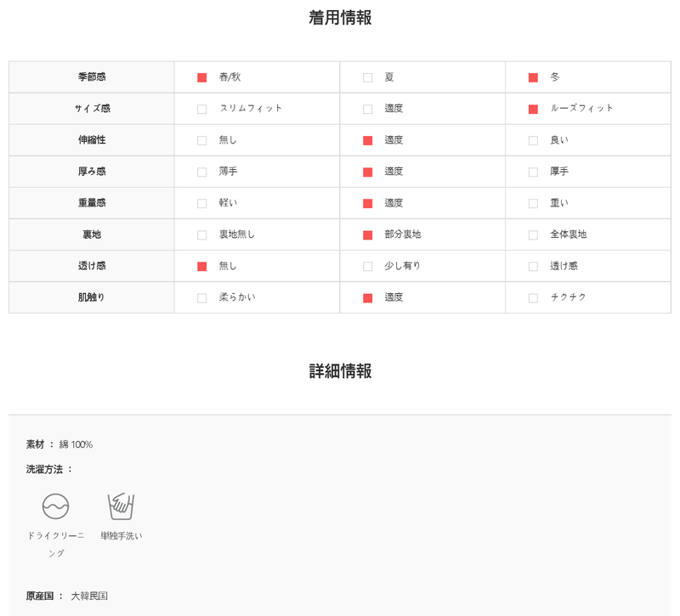Check the 良い stretch checkbox
The height and width of the screenshot is (616, 680).
[x=533, y=140]
